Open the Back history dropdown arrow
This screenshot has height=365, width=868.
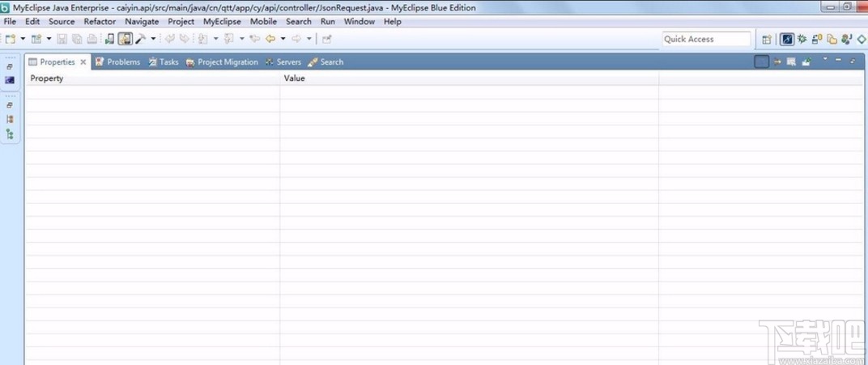[x=283, y=39]
